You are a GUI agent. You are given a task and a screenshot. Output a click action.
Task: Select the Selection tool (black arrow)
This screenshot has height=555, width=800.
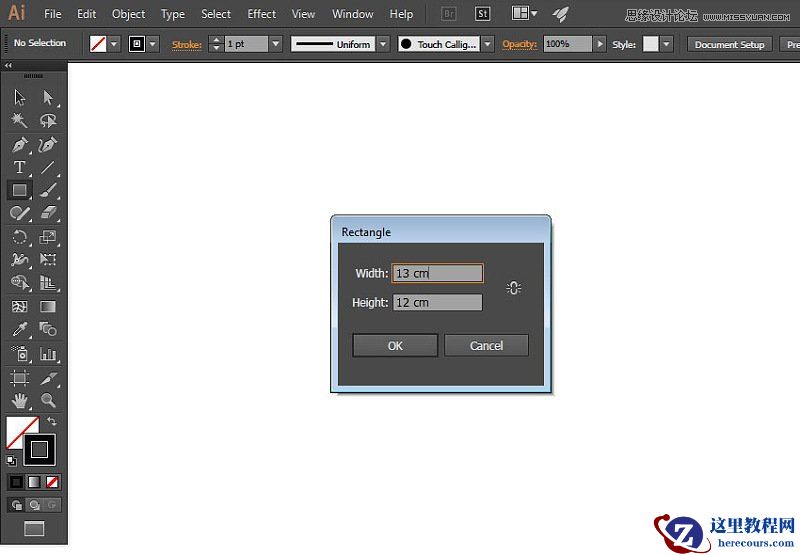point(19,97)
